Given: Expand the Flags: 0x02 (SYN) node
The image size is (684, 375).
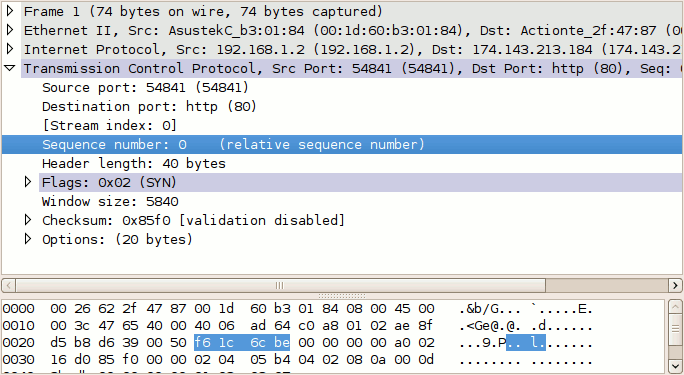Looking at the screenshot, I should 28,182.
